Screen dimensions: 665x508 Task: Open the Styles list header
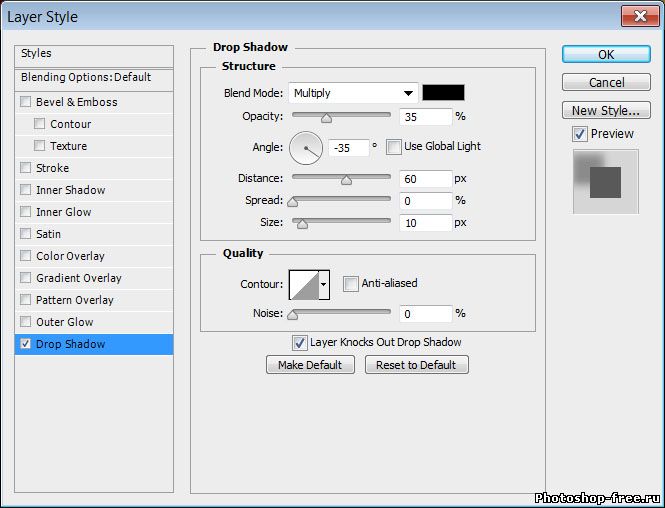36,53
